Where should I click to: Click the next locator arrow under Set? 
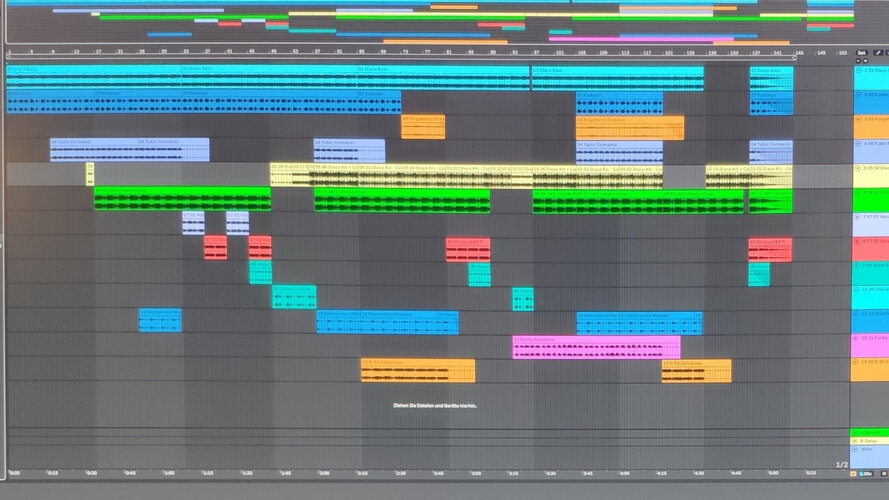point(865,60)
